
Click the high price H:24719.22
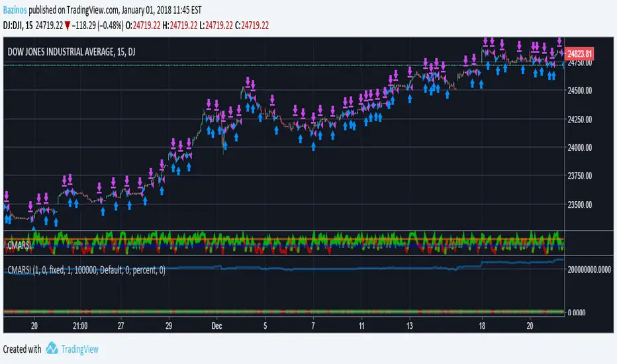point(180,26)
